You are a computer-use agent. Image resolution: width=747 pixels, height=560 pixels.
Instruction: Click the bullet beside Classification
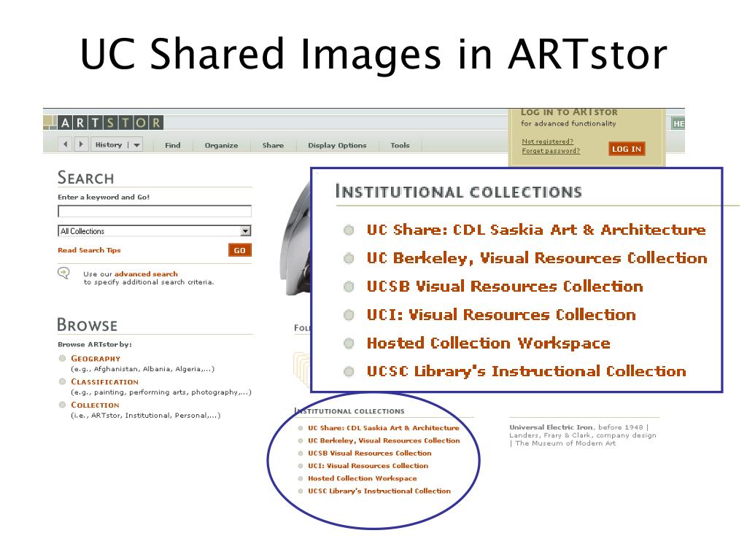tap(63, 381)
